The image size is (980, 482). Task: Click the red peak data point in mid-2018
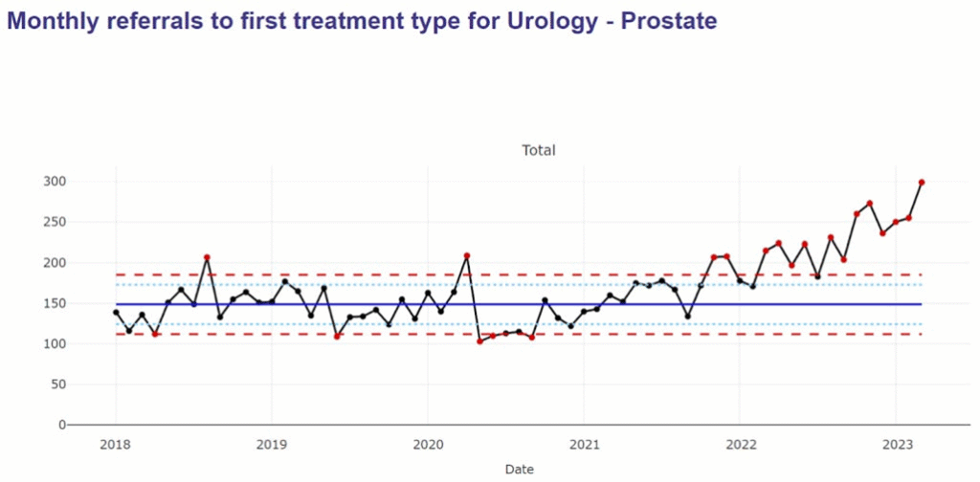point(207,257)
